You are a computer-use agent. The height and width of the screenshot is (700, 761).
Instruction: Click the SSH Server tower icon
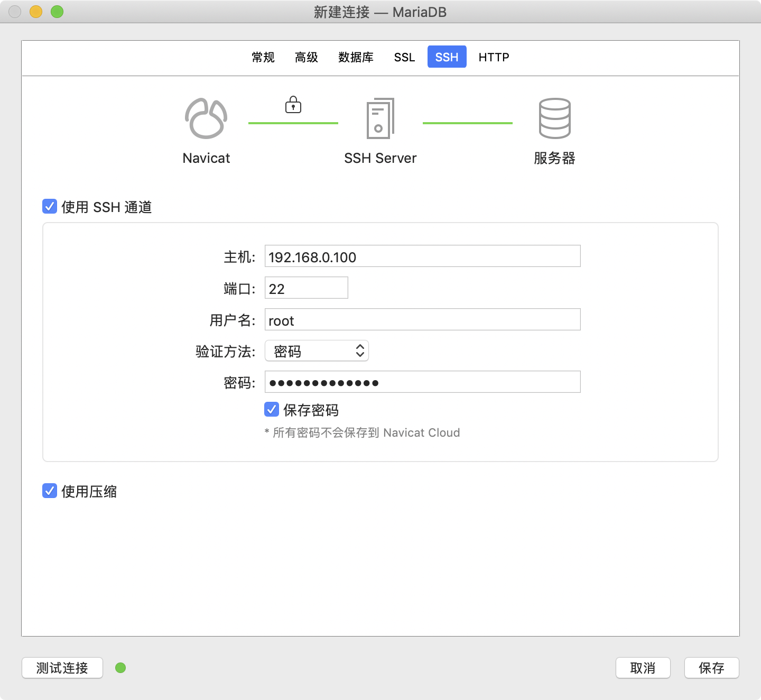click(380, 118)
